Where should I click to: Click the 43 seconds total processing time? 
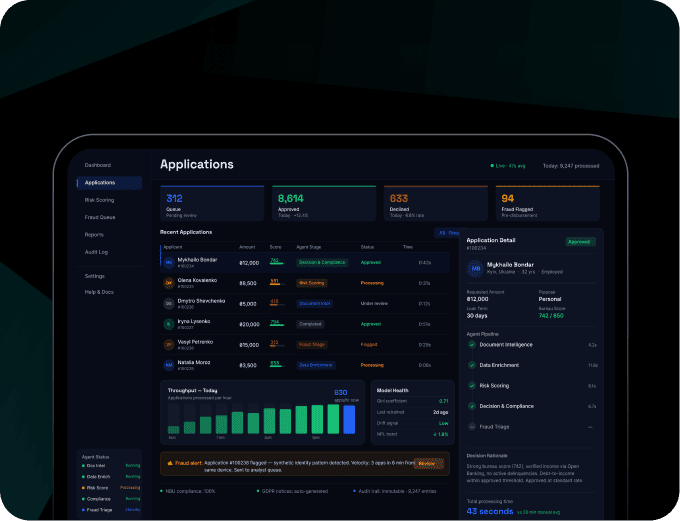coord(490,511)
